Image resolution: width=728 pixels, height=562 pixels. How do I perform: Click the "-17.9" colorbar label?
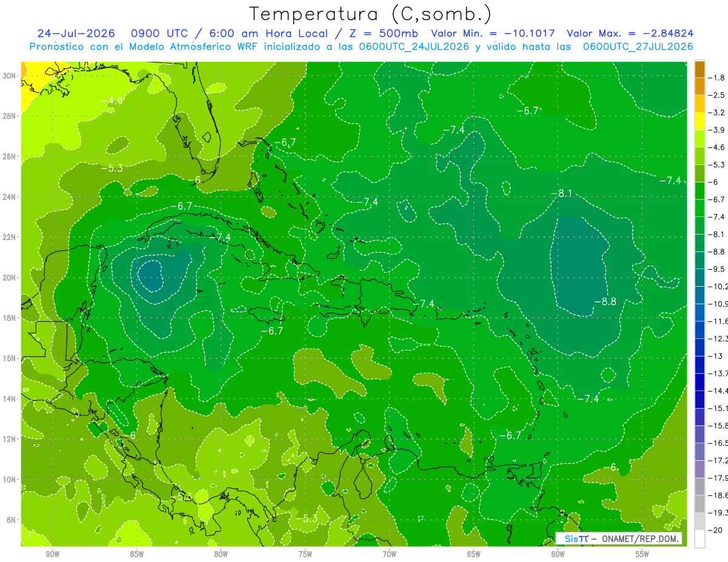point(718,478)
